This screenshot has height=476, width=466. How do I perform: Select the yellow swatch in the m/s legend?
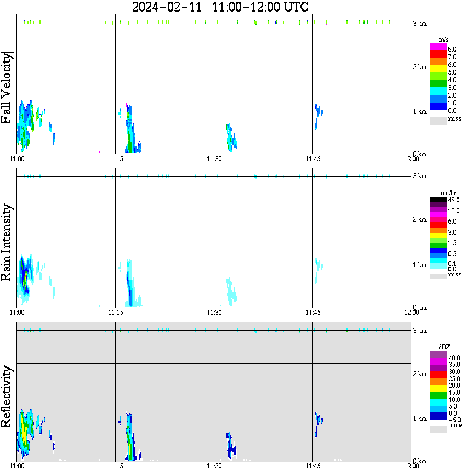tap(438, 69)
